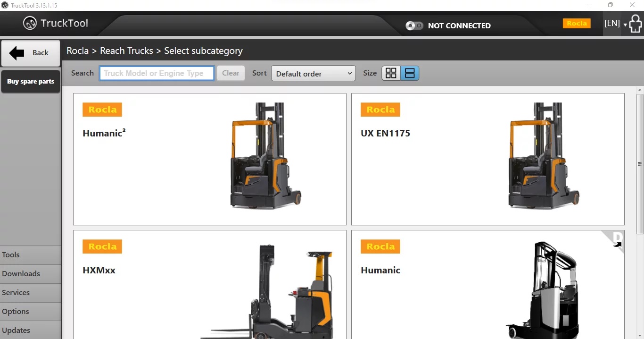Click the HXMxx model name text
The width and height of the screenshot is (644, 339).
pos(99,270)
